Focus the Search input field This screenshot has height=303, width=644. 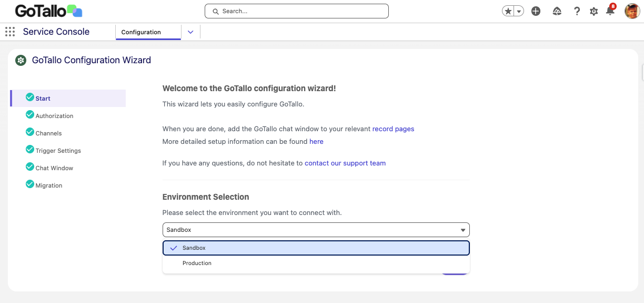coord(297,11)
